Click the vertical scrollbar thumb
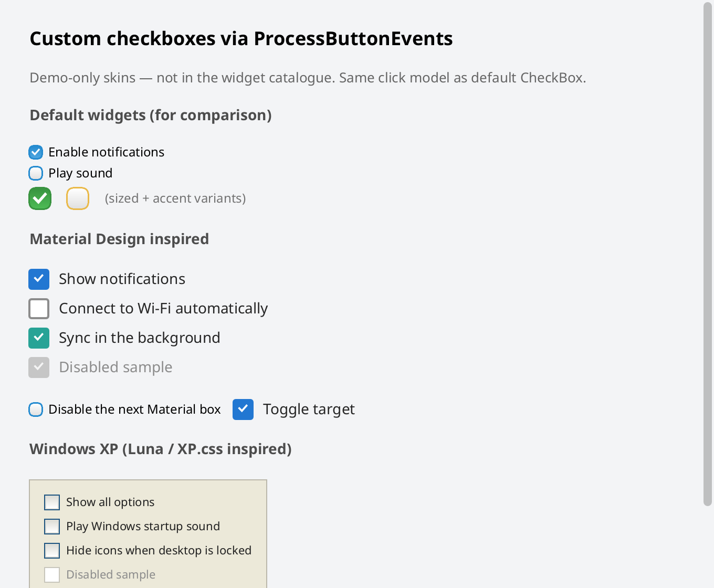This screenshot has width=714, height=588. click(x=708, y=254)
